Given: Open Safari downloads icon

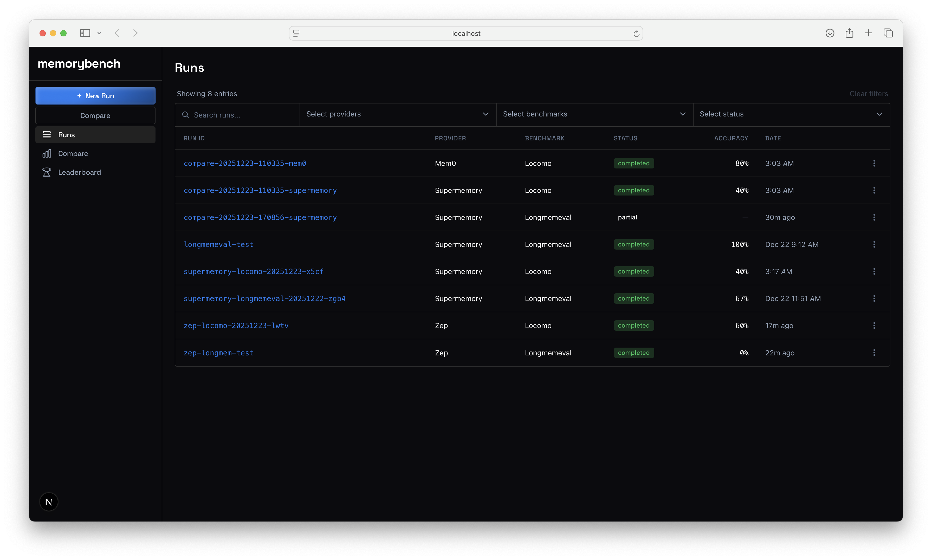Looking at the screenshot, I should [x=830, y=33].
